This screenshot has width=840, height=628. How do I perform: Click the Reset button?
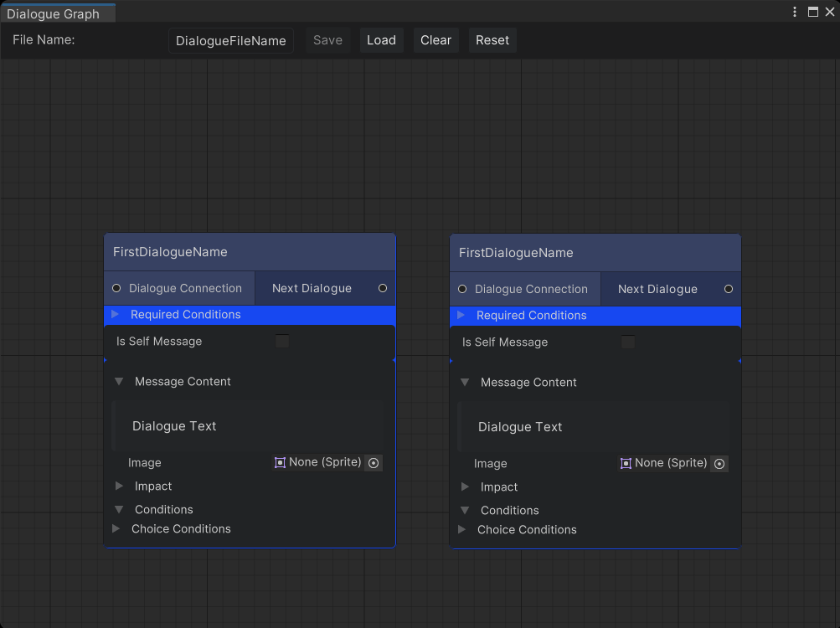[x=492, y=40]
